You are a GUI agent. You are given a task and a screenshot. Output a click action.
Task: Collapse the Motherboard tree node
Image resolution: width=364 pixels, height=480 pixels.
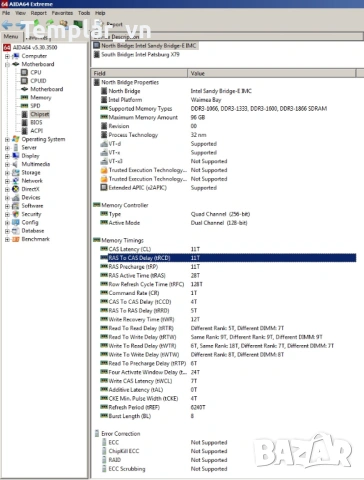point(7,64)
